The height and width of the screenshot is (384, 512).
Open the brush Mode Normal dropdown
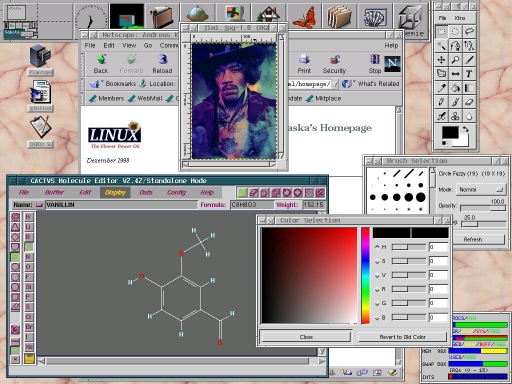pyautogui.click(x=481, y=189)
